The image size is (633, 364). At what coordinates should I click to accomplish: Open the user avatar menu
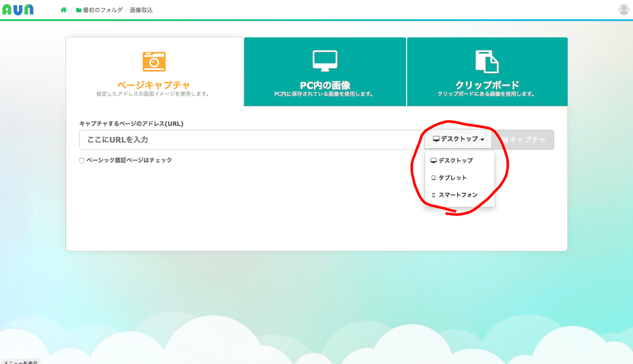624,9
